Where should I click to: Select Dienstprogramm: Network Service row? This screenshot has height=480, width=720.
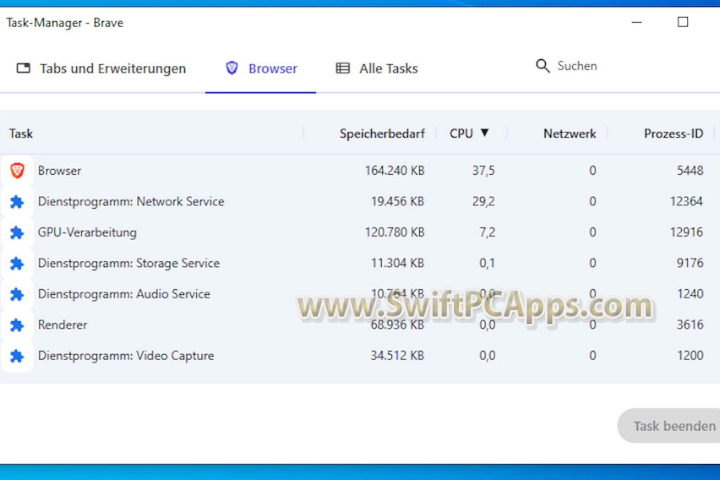[360, 202]
